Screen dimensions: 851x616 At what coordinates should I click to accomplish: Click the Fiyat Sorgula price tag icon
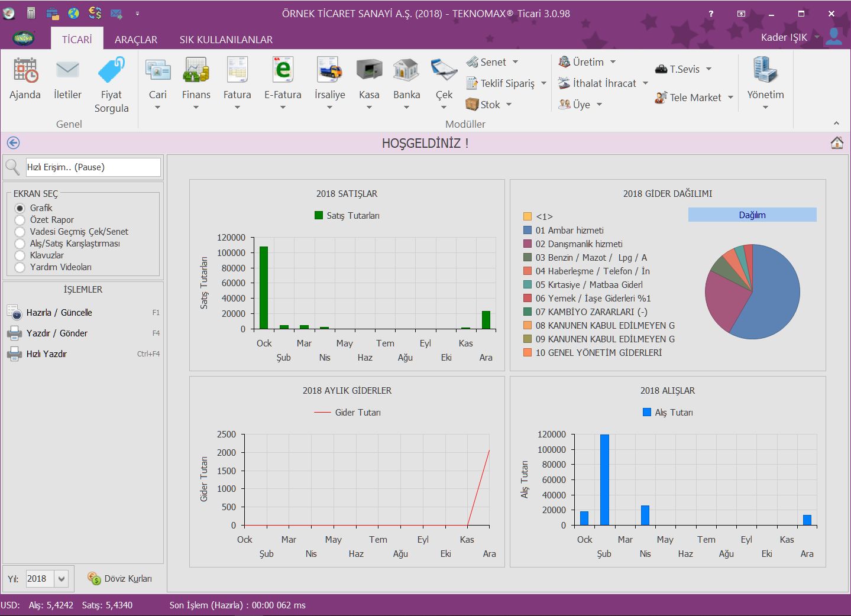pos(111,71)
